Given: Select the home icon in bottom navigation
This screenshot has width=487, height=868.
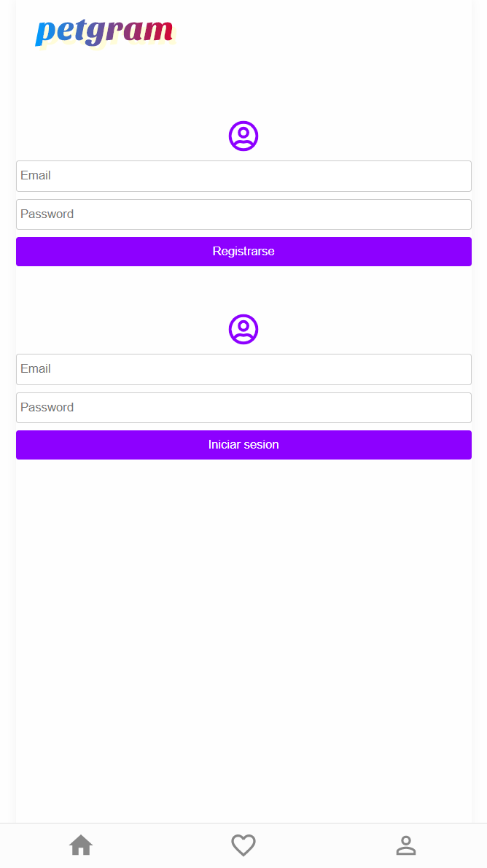Looking at the screenshot, I should tap(81, 845).
